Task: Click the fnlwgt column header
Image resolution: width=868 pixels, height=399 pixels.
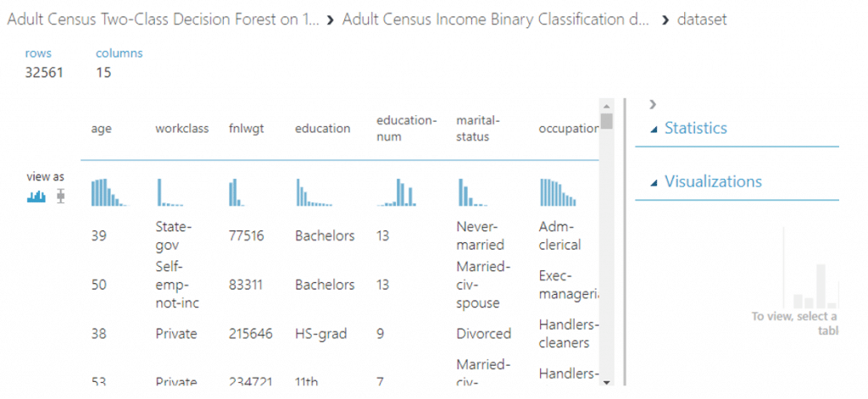Action: (247, 129)
